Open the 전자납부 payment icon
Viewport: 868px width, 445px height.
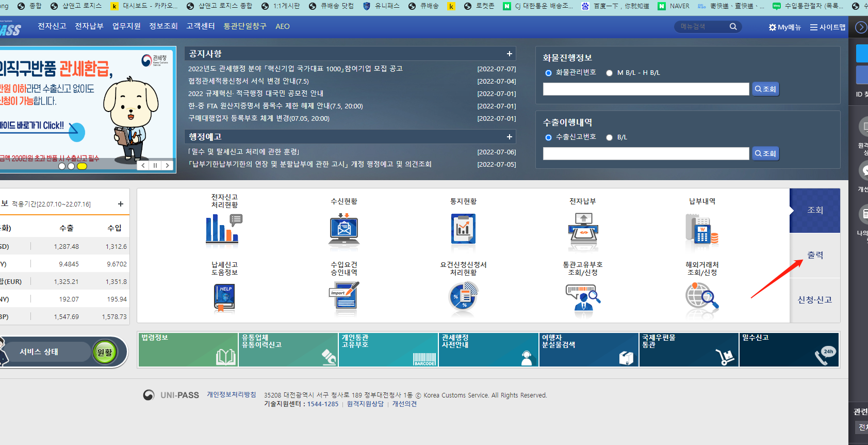[583, 231]
